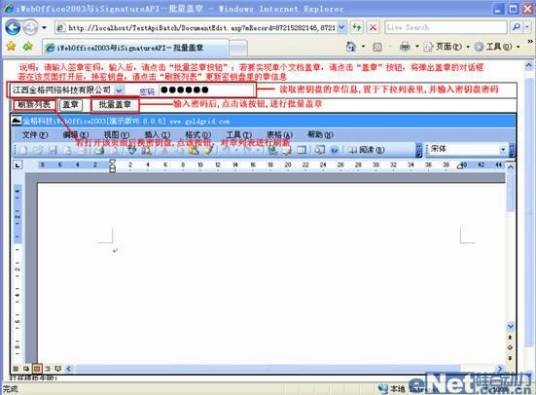Click the New document icon in Word toolbar
536x395 pixels.
pos(23,150)
